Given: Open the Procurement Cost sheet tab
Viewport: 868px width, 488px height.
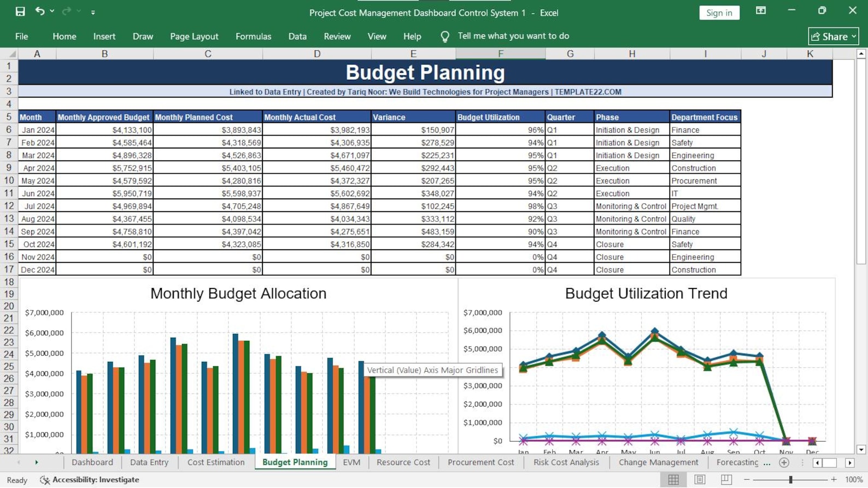Looking at the screenshot, I should (x=481, y=462).
